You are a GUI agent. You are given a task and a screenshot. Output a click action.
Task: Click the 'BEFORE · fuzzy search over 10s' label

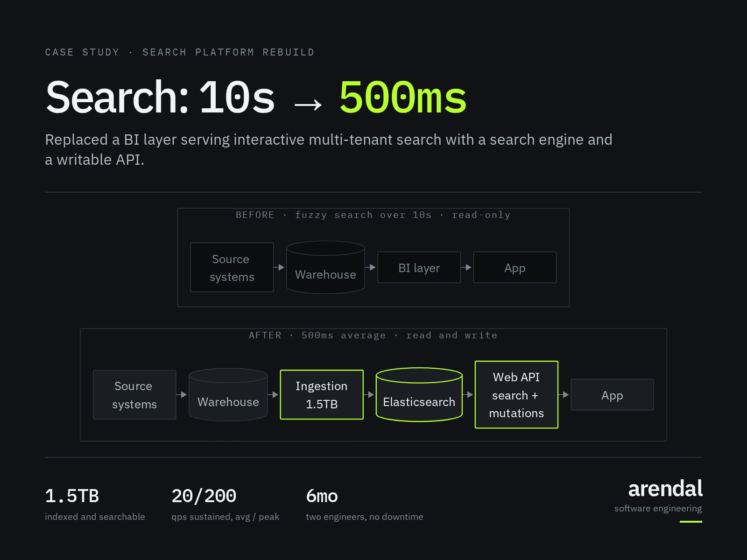[373, 215]
